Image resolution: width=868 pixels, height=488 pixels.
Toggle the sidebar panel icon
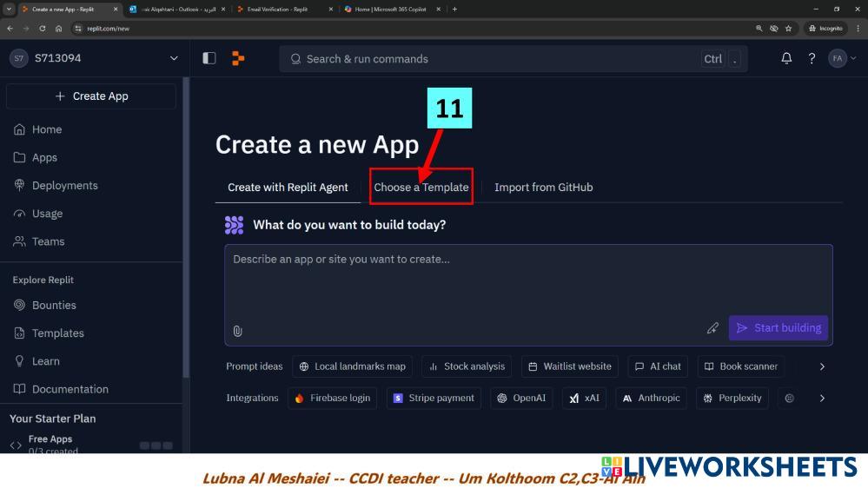(x=209, y=58)
